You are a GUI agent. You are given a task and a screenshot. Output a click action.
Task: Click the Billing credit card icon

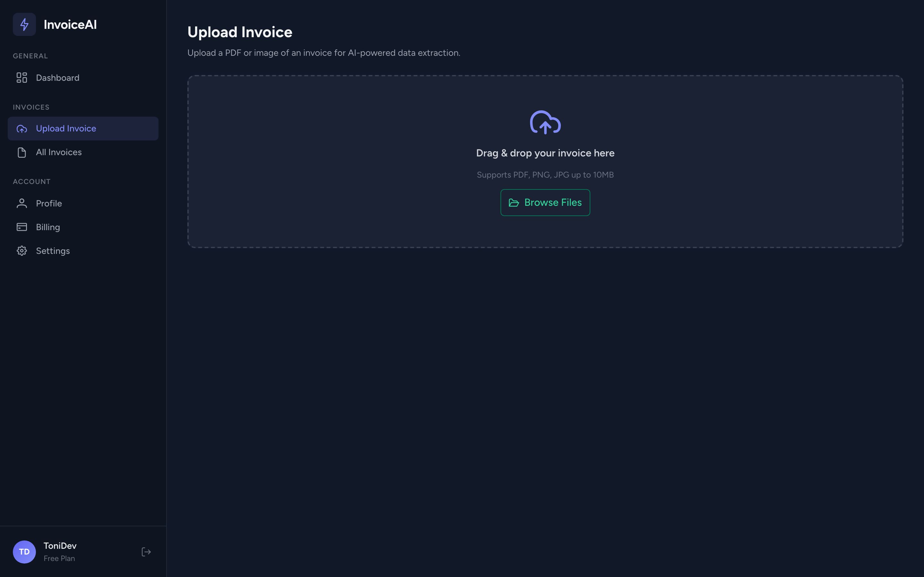click(x=22, y=227)
